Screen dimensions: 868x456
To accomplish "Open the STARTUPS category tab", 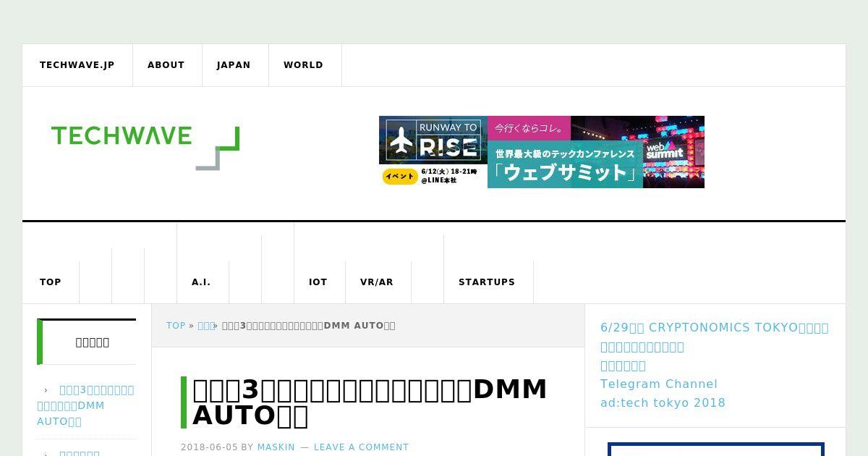I will (487, 282).
